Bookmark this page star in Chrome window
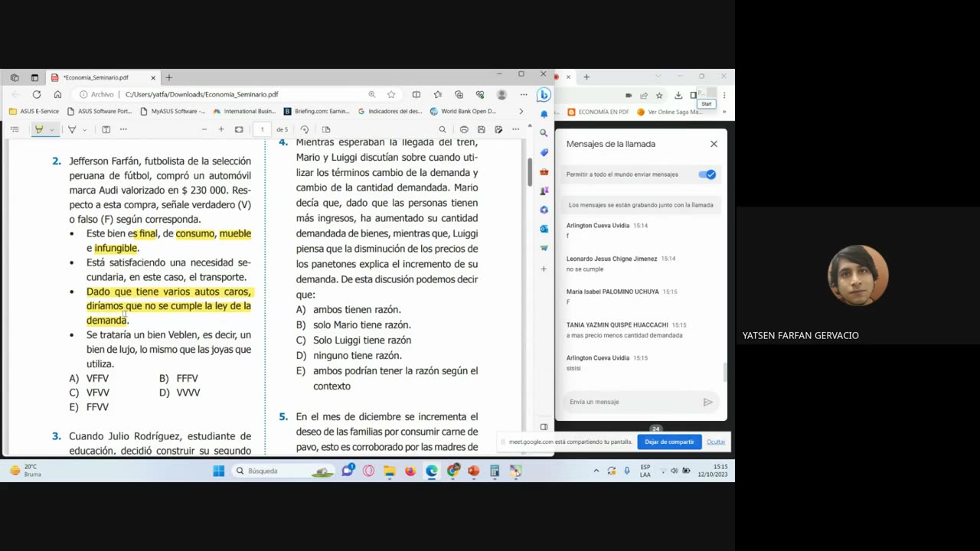 [659, 96]
